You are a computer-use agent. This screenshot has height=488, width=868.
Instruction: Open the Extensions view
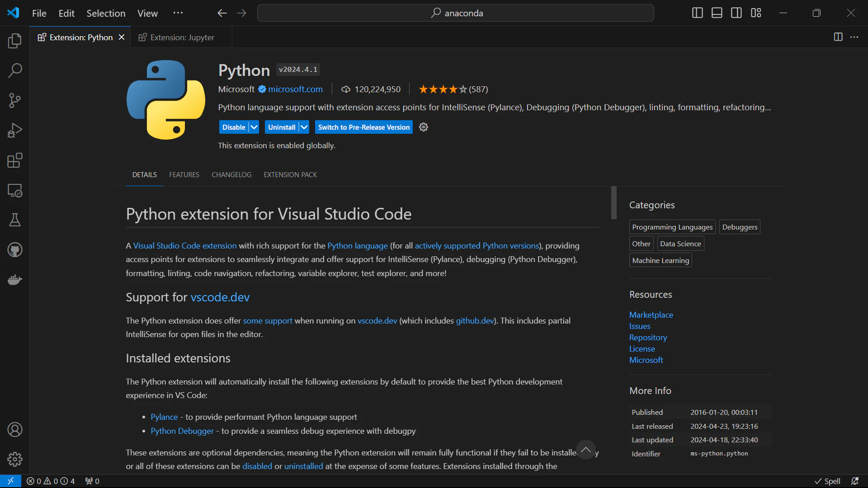coord(15,160)
